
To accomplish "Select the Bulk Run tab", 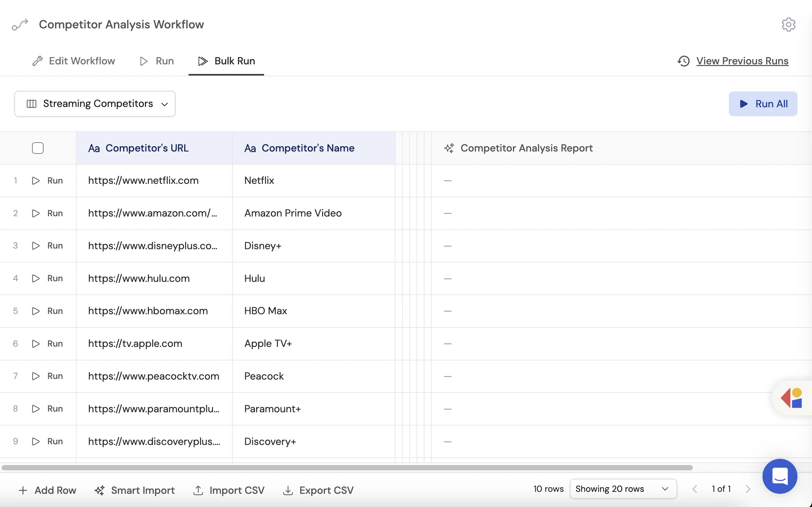I will [x=226, y=61].
